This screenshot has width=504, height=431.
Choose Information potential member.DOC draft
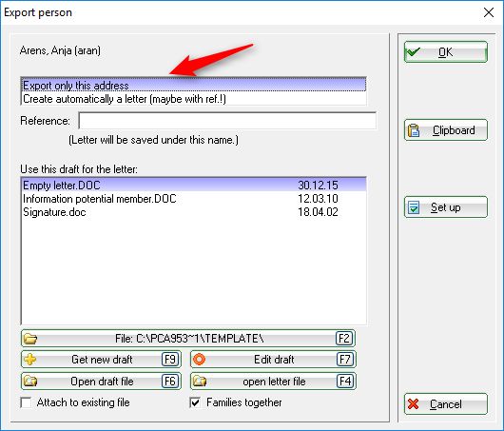194,199
